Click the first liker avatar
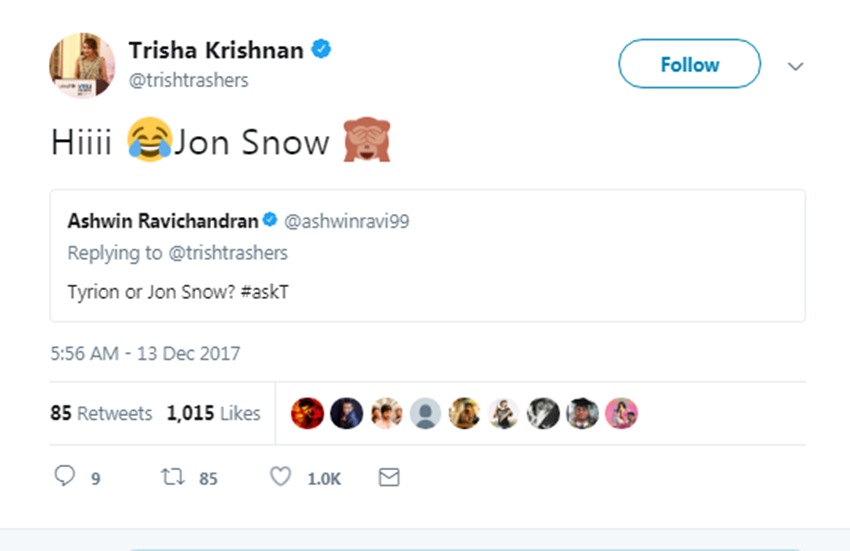The width and height of the screenshot is (850, 551). point(306,413)
